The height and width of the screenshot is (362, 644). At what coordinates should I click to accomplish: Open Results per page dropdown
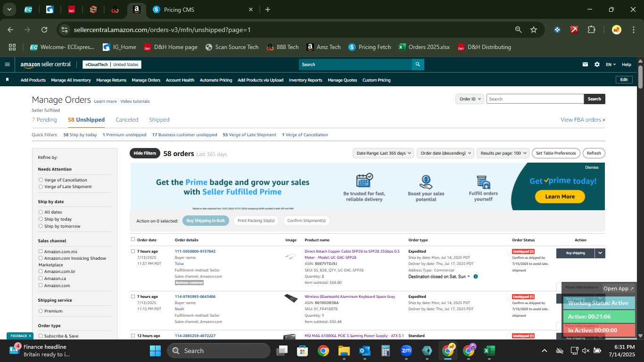(x=503, y=153)
